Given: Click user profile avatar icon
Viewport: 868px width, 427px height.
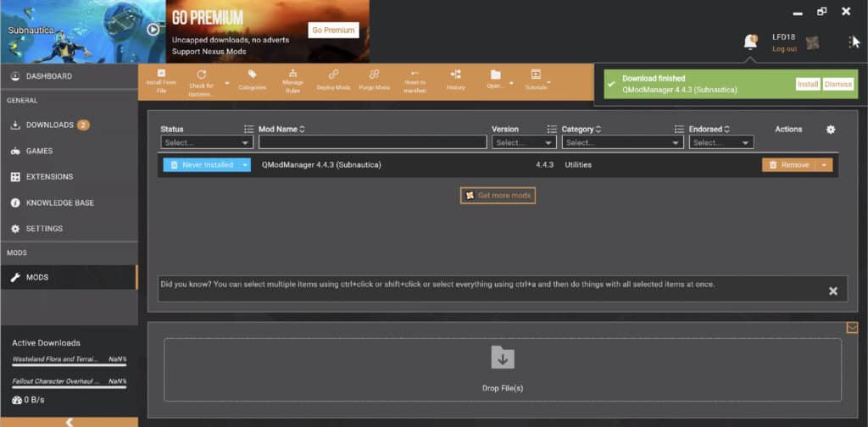Looking at the screenshot, I should (x=812, y=42).
